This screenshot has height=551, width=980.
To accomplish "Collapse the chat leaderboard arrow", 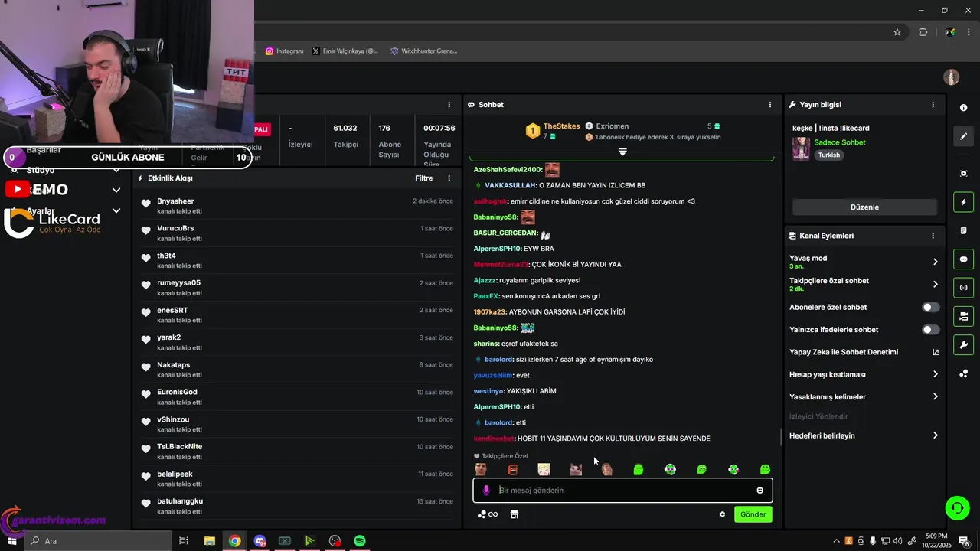I will tap(622, 152).
